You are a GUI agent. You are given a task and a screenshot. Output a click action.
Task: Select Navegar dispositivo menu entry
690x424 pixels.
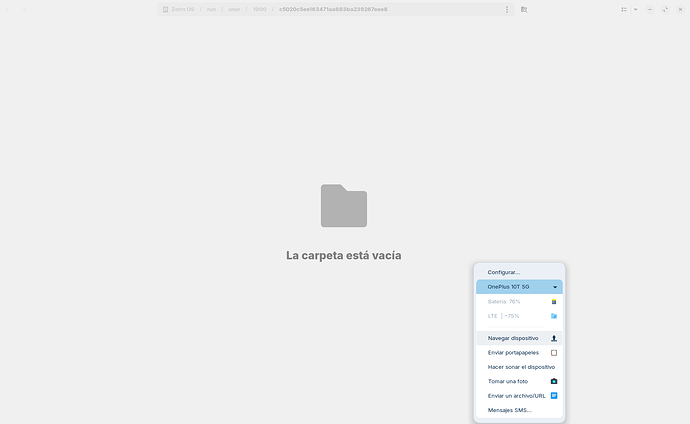click(512, 338)
